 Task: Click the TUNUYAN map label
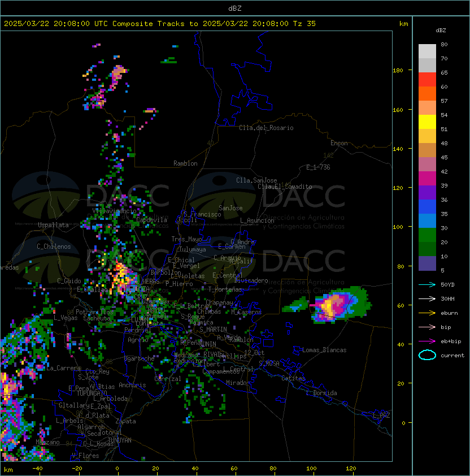coord(120,440)
